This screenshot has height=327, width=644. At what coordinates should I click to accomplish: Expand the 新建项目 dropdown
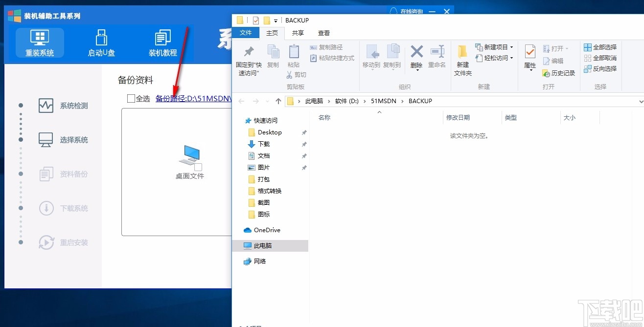494,46
